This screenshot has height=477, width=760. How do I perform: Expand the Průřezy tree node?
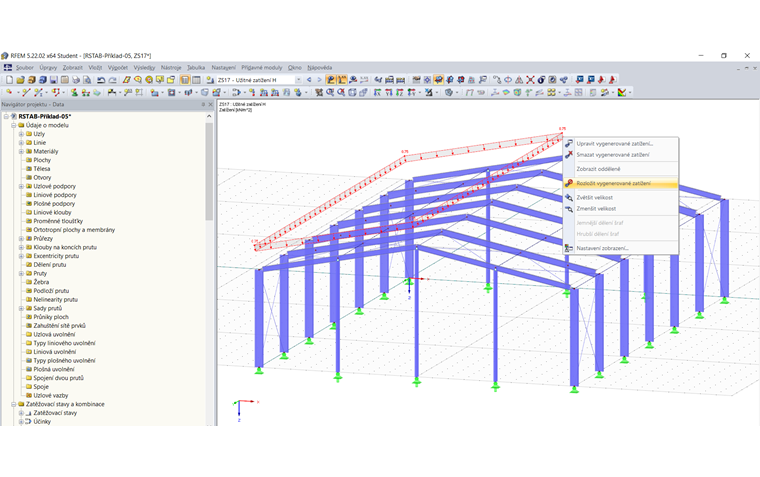click(21, 238)
